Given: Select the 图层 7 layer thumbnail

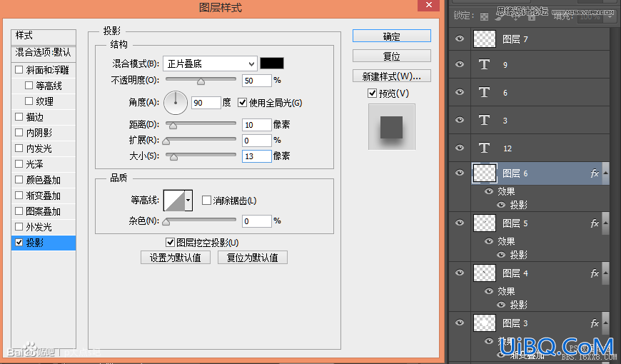Looking at the screenshot, I should [485, 39].
